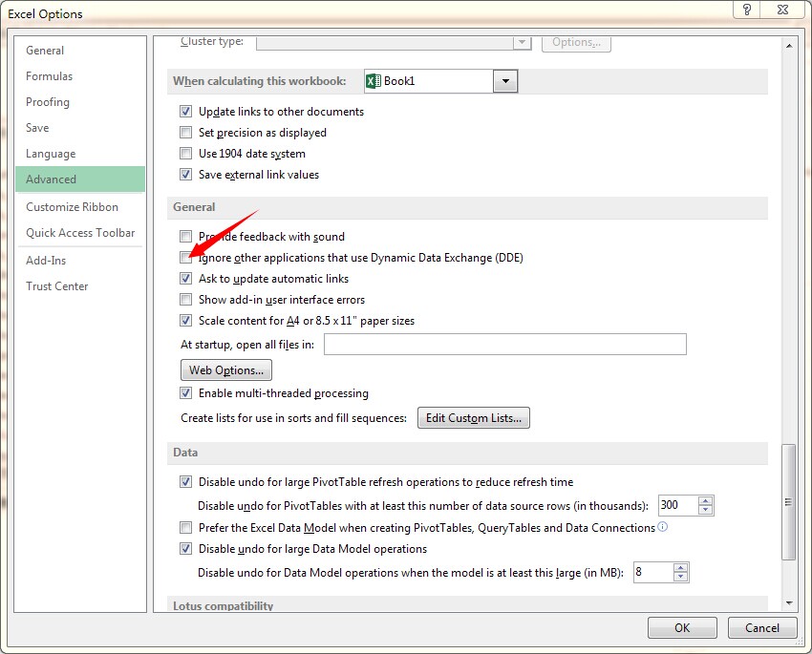
Task: Toggle Update links to other documents
Action: 185,112
